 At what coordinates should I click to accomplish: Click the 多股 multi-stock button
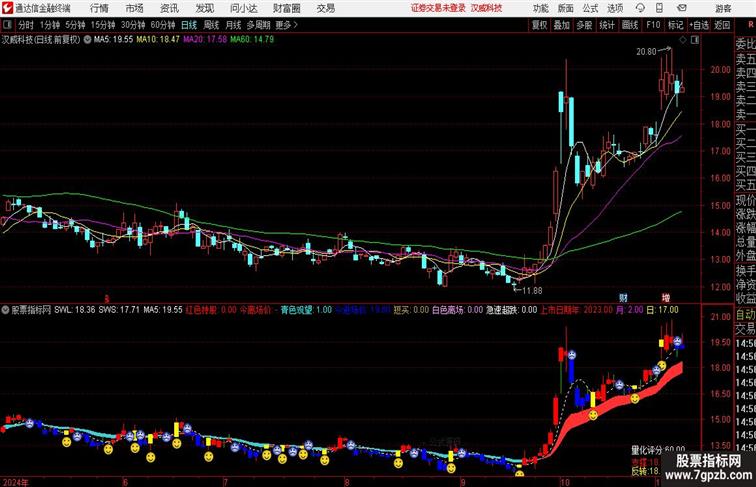tap(584, 25)
